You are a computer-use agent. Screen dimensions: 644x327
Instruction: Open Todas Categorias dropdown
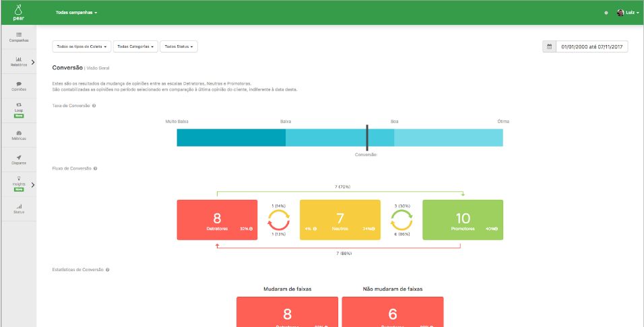coord(135,47)
